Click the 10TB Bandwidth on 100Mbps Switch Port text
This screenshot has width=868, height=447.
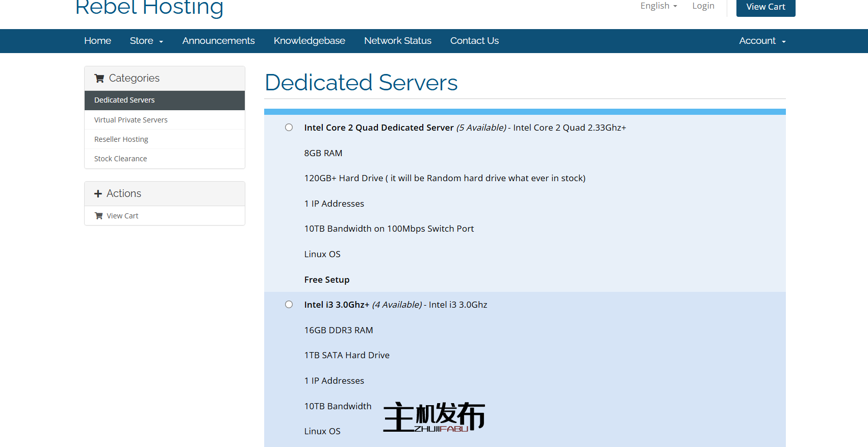point(389,229)
